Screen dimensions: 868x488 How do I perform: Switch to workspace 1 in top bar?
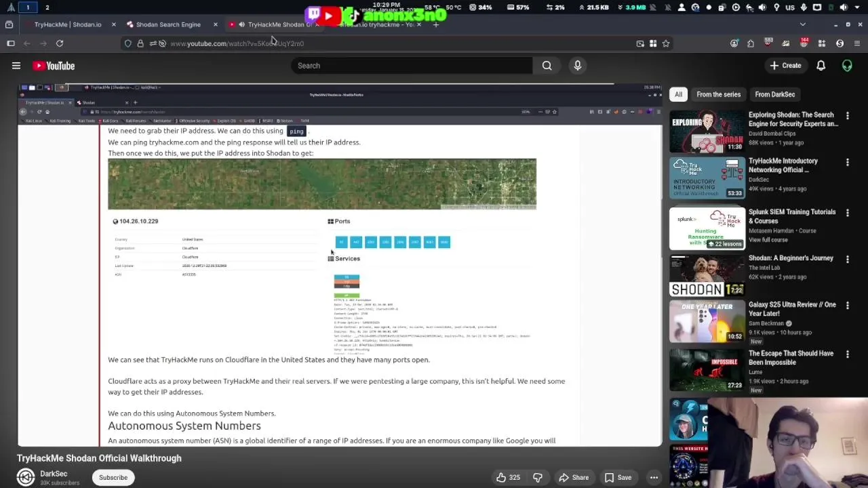[x=28, y=7]
